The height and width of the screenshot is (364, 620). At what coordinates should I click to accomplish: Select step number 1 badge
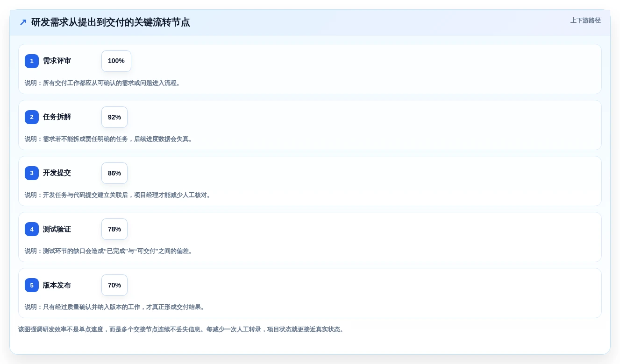click(x=32, y=61)
